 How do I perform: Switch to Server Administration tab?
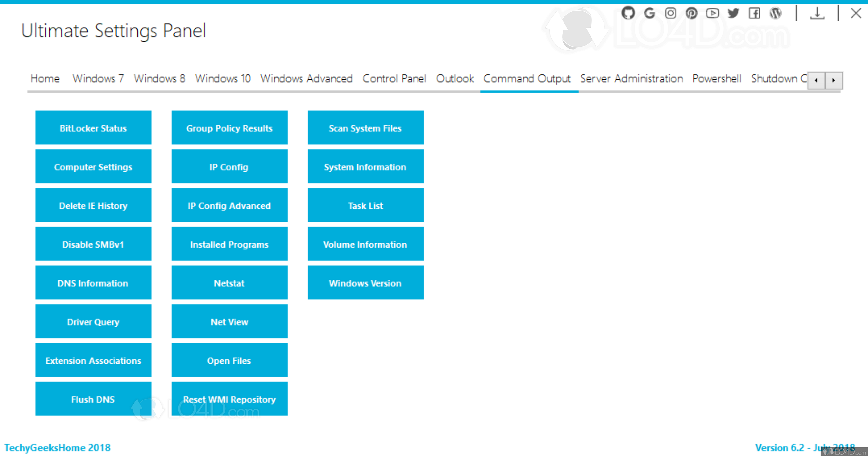click(x=631, y=79)
